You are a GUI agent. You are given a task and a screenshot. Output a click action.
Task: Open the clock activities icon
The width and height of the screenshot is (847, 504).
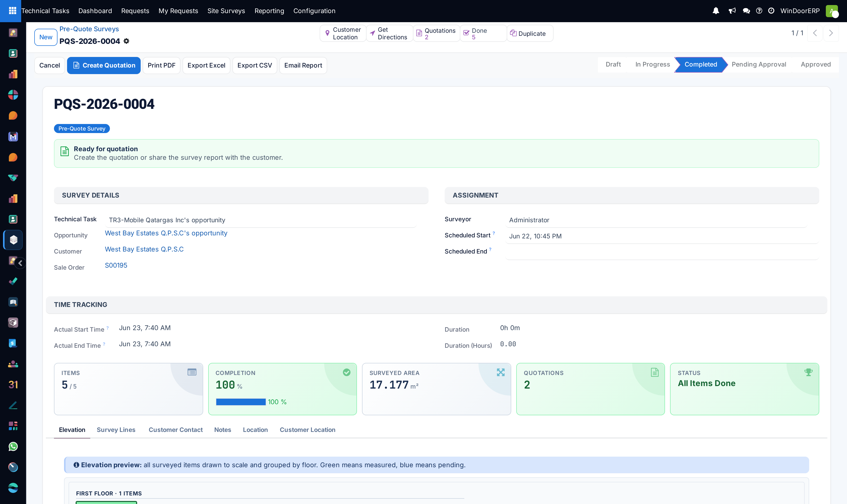(x=771, y=11)
